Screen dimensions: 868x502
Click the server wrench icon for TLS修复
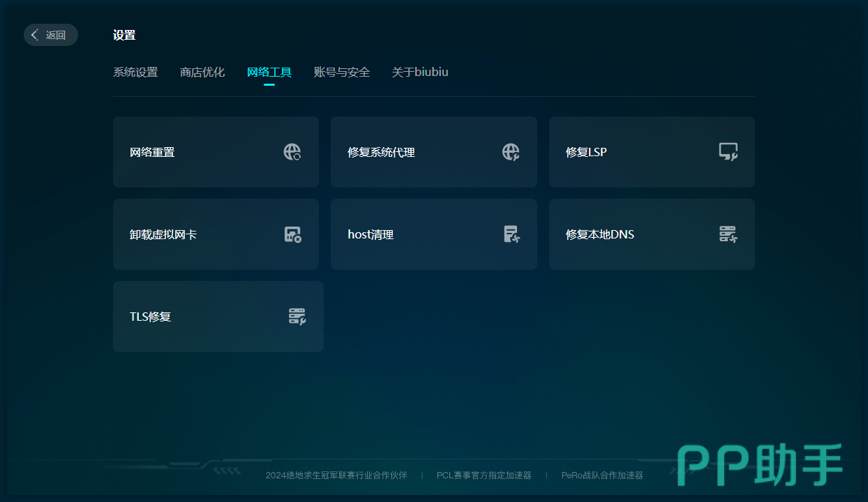pyautogui.click(x=297, y=317)
